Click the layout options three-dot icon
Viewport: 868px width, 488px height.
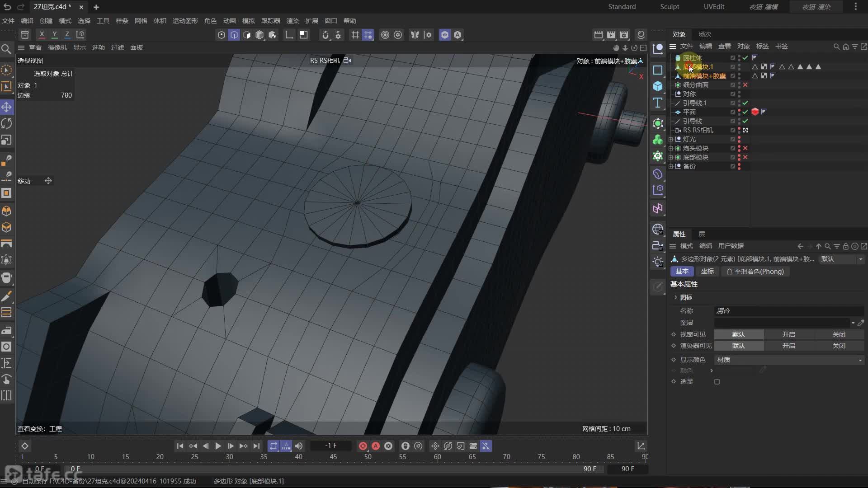[855, 7]
